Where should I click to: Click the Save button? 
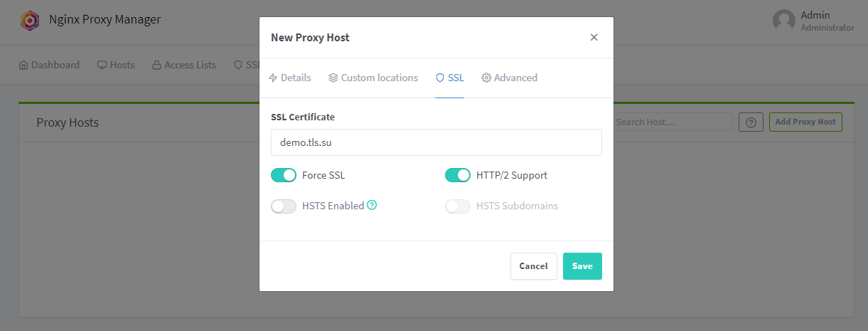[x=582, y=266]
